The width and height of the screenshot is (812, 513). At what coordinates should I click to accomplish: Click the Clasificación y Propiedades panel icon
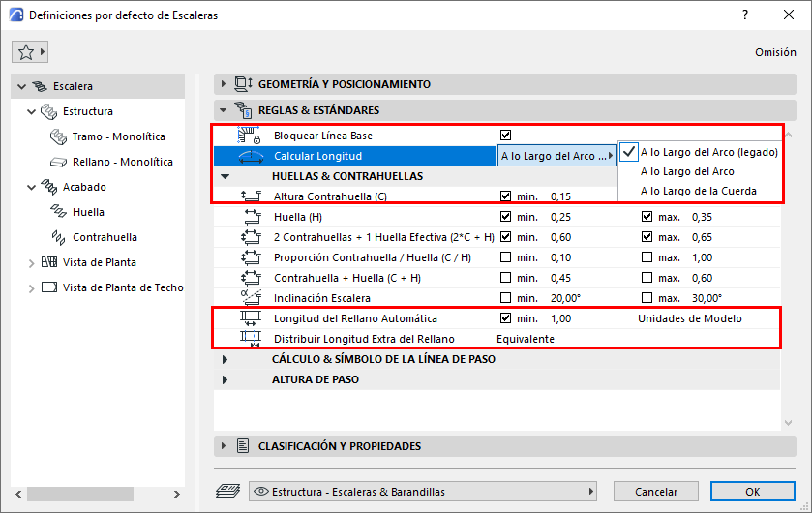pos(243,445)
